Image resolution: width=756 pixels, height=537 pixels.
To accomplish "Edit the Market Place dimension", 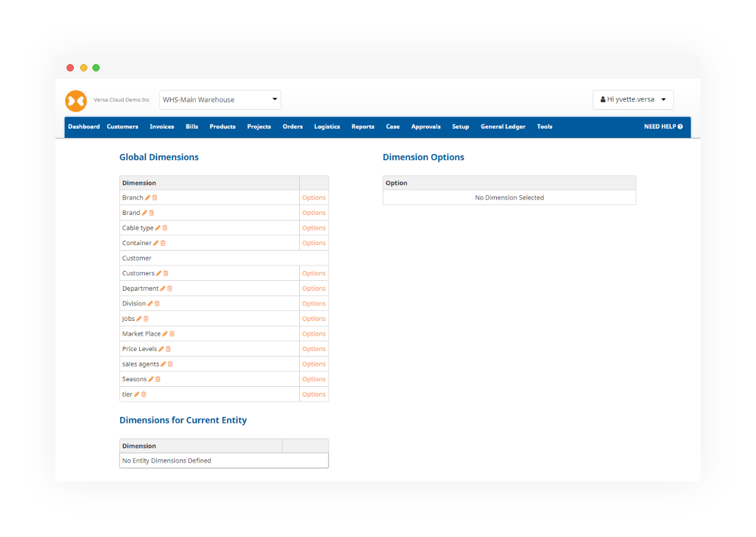I will [165, 334].
